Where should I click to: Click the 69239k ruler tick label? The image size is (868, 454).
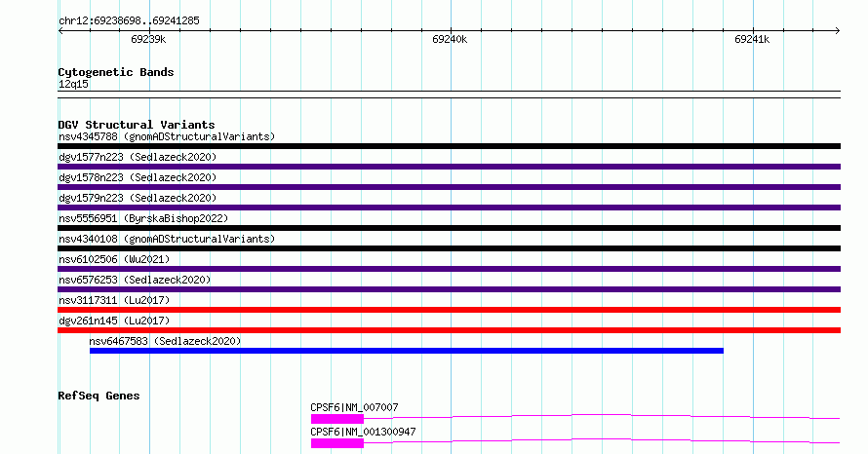[148, 40]
